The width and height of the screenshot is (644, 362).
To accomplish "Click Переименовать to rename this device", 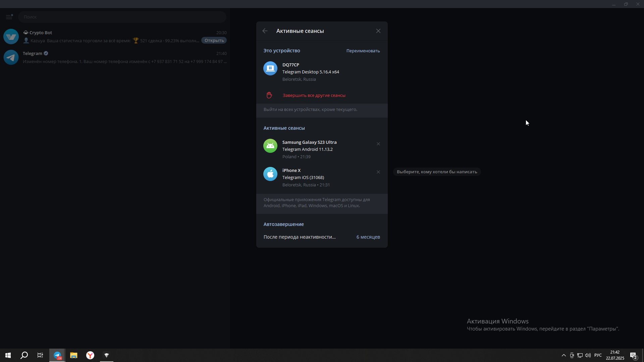I will pyautogui.click(x=363, y=51).
